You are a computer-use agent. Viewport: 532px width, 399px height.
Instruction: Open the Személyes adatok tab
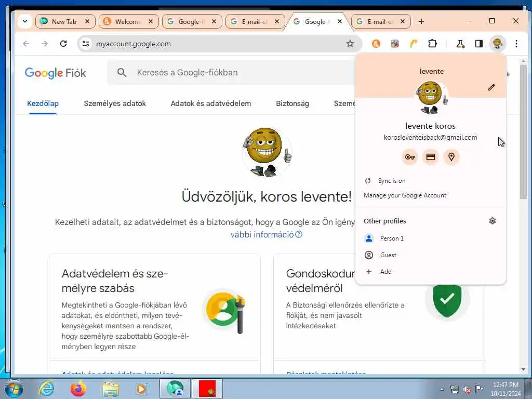(x=115, y=103)
